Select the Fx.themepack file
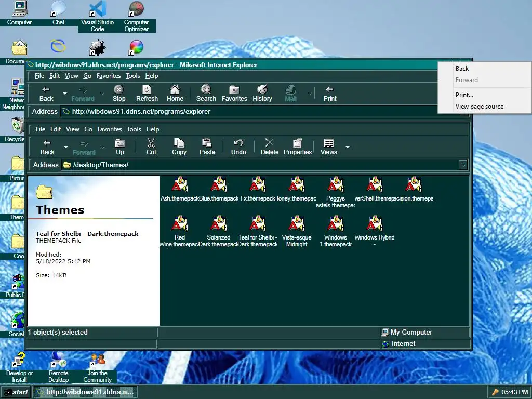This screenshot has height=399, width=532. click(258, 189)
